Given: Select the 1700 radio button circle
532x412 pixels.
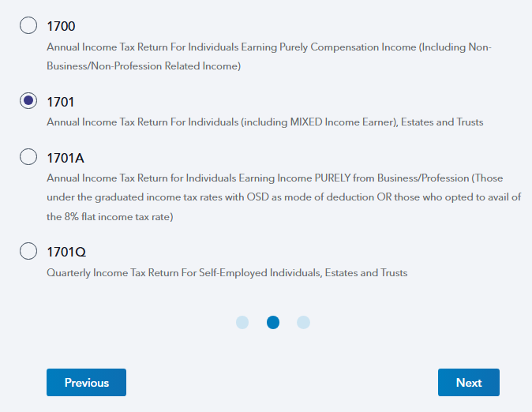Looking at the screenshot, I should pos(28,26).
